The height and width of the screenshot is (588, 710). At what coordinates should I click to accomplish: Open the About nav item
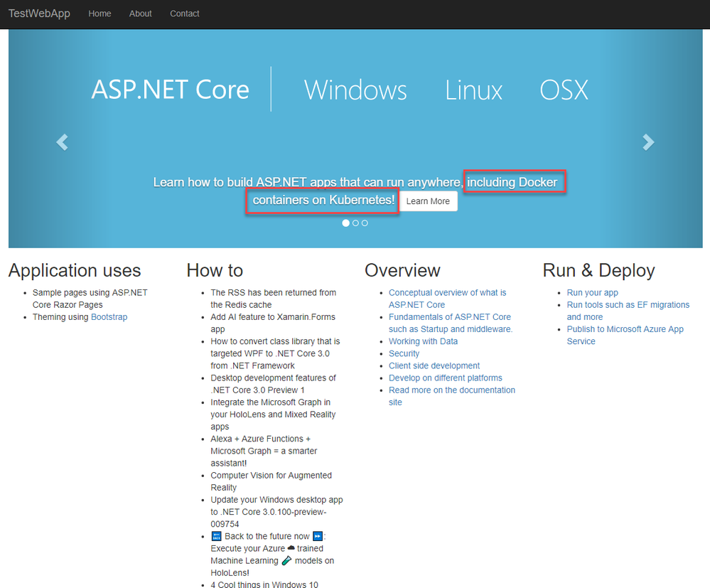[141, 14]
